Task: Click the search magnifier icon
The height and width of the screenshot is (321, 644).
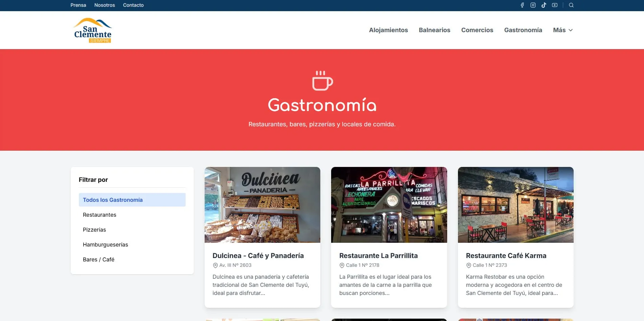Action: point(571,5)
